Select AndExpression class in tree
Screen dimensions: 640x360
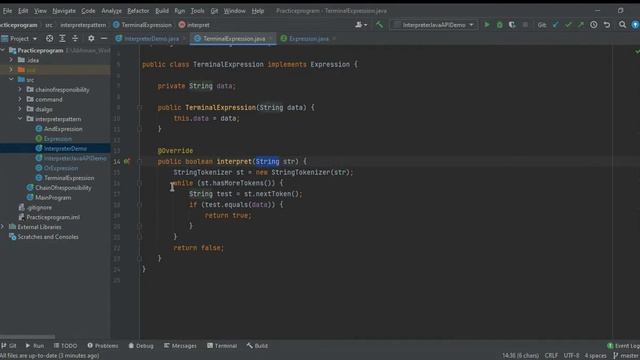point(63,129)
